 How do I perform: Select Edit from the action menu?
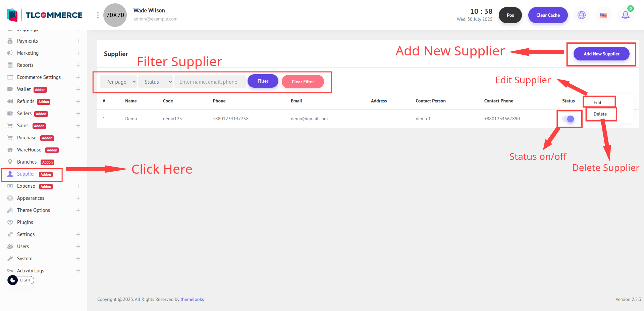597,102
